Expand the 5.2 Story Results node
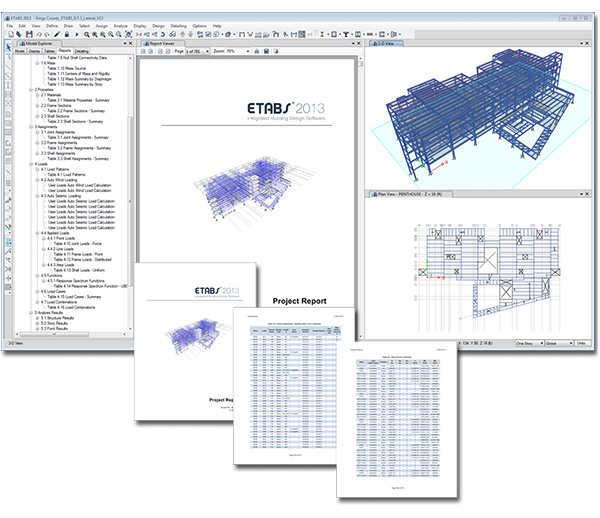Screen dimensions: 600x518 pyautogui.click(x=38, y=323)
